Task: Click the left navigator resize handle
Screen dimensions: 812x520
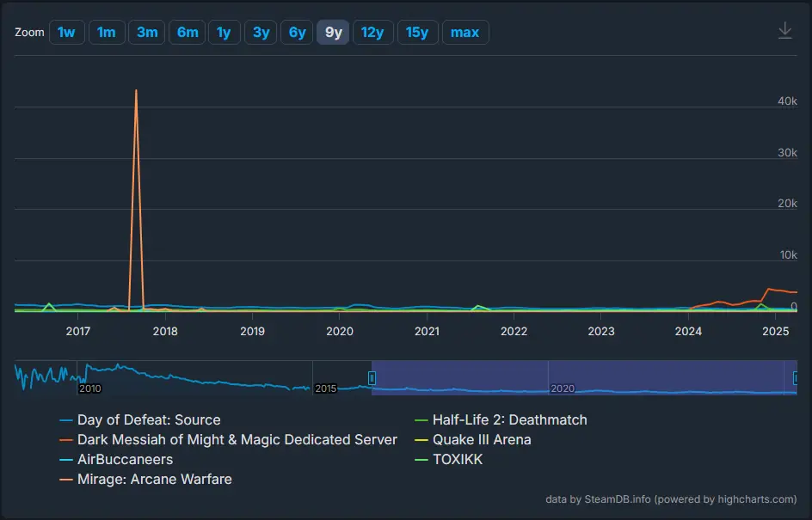Action: [371, 377]
